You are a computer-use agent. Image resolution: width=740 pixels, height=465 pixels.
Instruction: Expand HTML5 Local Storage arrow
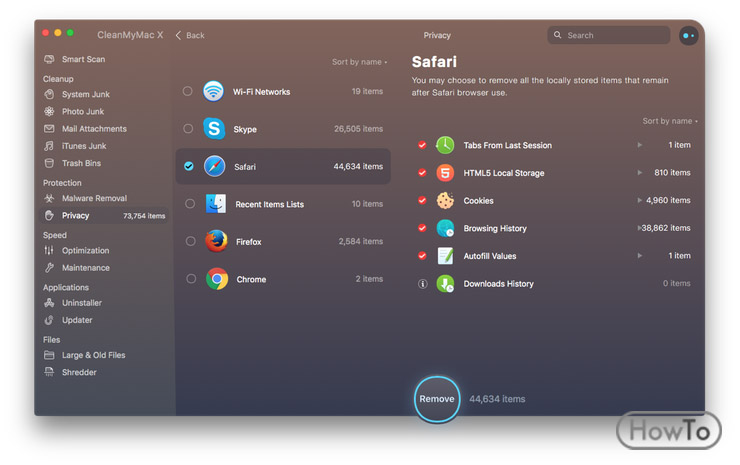coord(639,173)
